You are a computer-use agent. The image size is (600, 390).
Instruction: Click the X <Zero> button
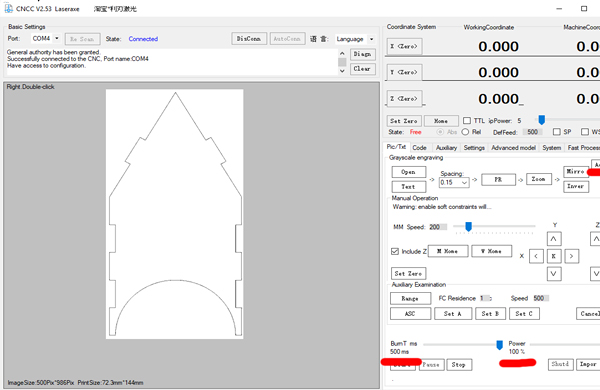point(404,46)
